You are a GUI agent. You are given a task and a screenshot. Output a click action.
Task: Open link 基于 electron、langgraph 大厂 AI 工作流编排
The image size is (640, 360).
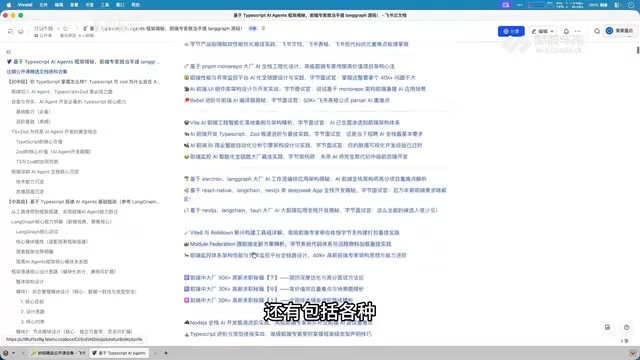click(x=305, y=179)
